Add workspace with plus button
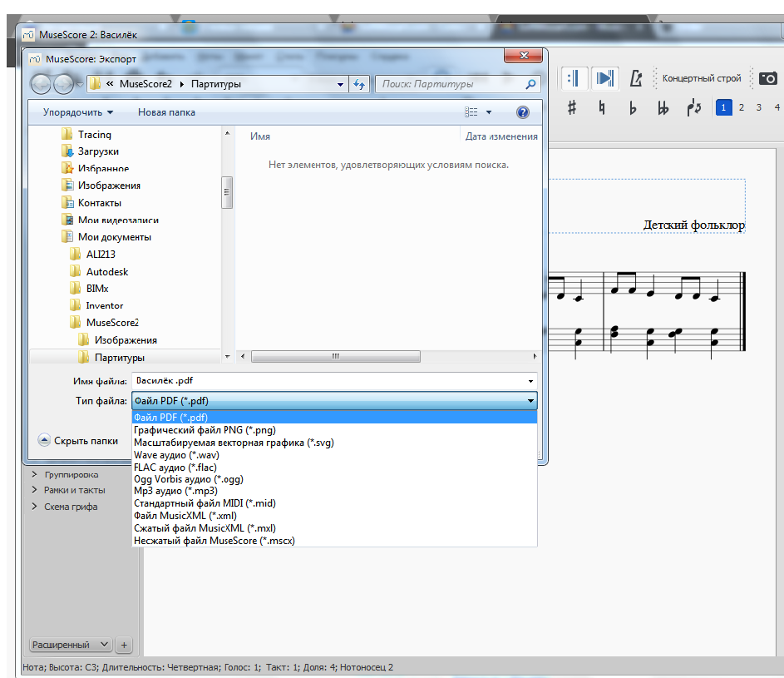Viewport: 784px width, 678px height. pos(124,645)
